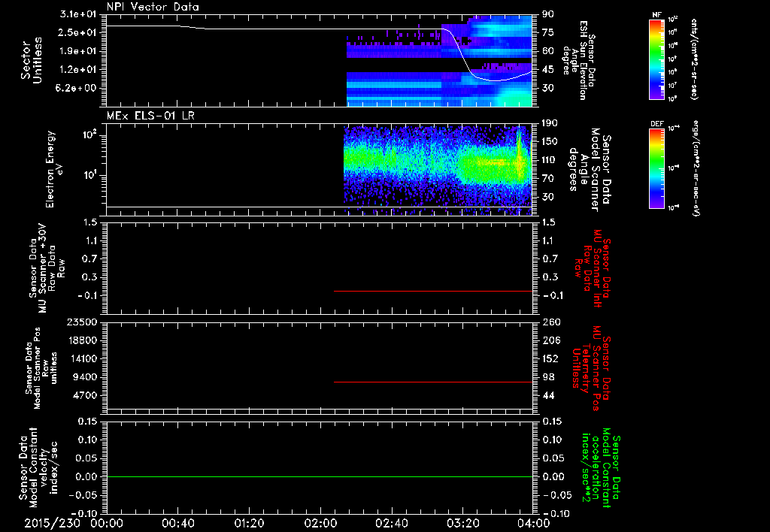Image resolution: width=770 pixels, height=532 pixels.
Task: Click the 04:00 time tick label
Action: point(534,523)
